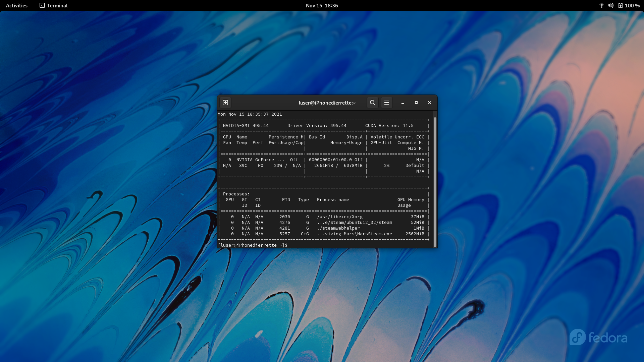This screenshot has height=362, width=644.
Task: Open the Activities overview
Action: (x=17, y=5)
